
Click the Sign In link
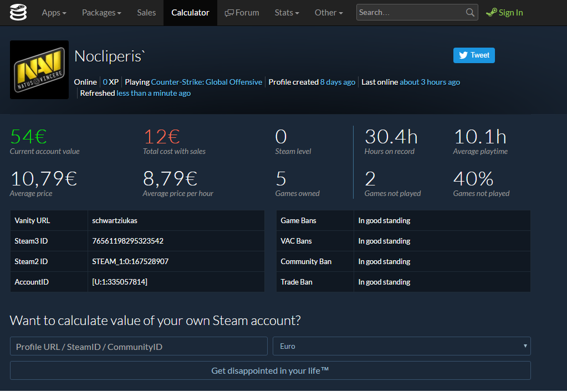coord(510,13)
